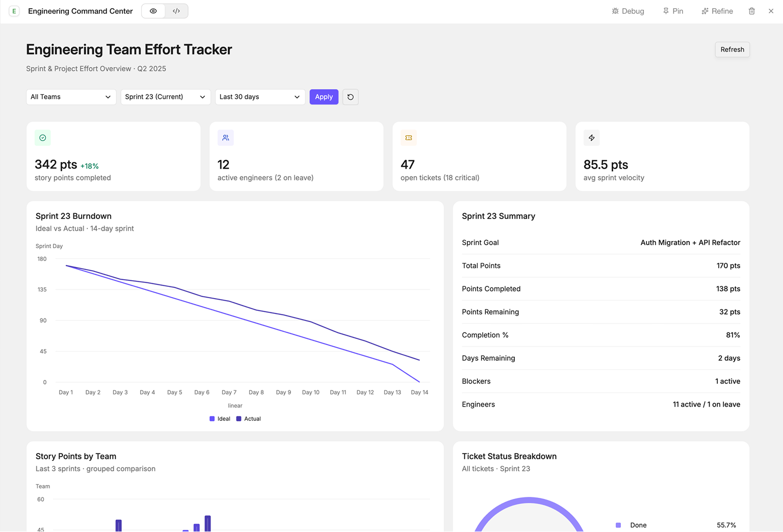783x532 pixels.
Task: Click the 1 active blockers value
Action: click(727, 381)
